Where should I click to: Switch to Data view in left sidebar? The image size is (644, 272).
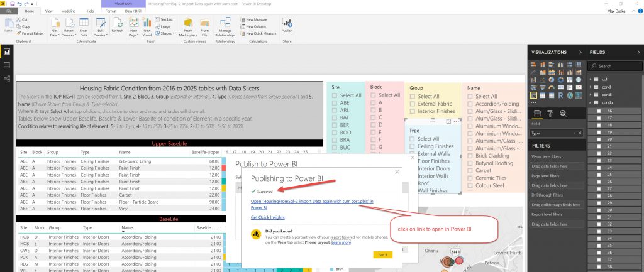pyautogui.click(x=7, y=65)
